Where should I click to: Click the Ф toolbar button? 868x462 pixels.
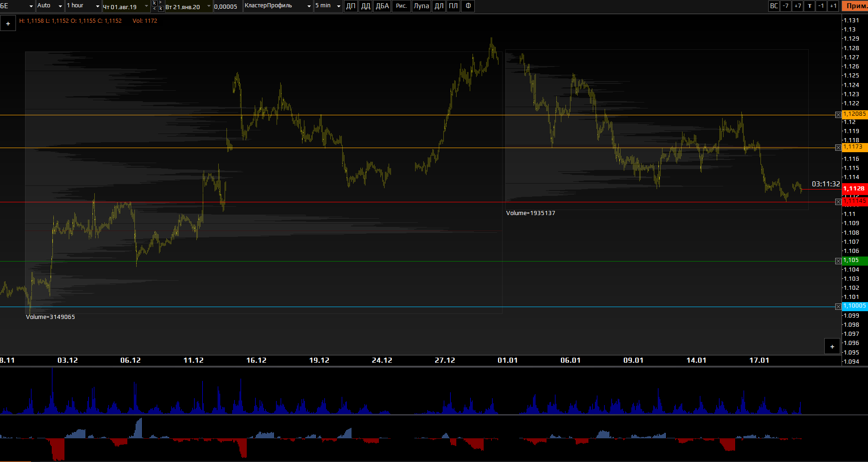click(x=468, y=6)
